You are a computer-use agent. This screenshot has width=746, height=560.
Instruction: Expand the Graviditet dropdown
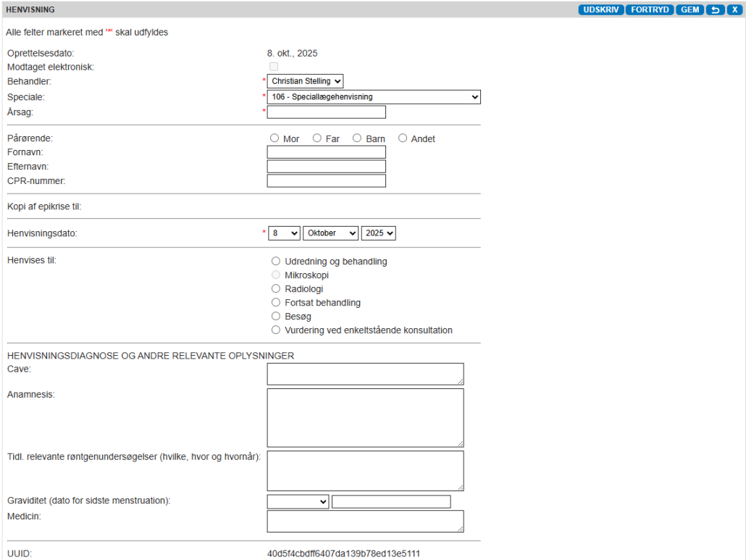click(x=298, y=501)
